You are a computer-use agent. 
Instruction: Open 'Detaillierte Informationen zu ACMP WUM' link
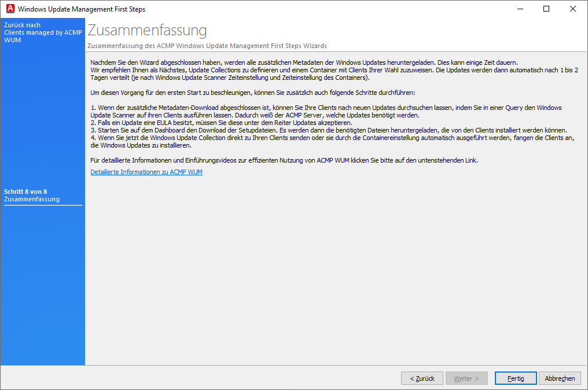146,172
